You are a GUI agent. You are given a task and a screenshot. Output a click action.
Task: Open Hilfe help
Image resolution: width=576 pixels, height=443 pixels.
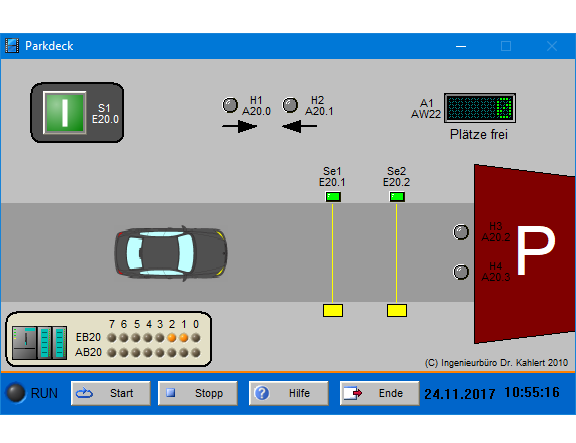click(289, 393)
